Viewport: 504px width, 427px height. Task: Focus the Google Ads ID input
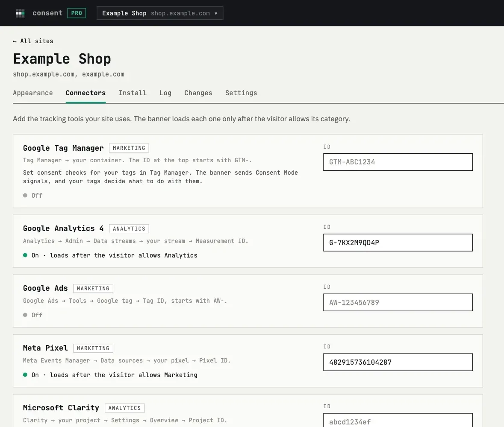[x=398, y=302]
